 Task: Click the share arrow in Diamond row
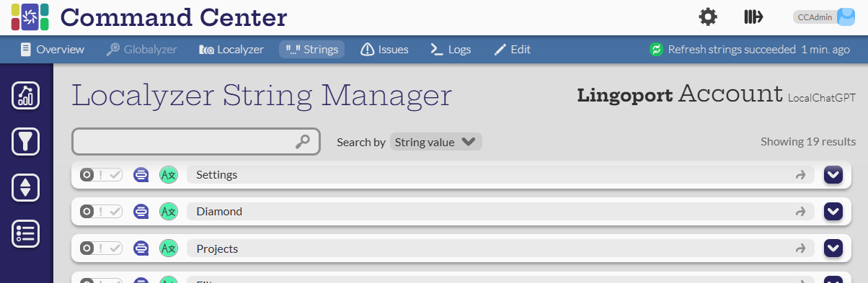[x=800, y=212]
